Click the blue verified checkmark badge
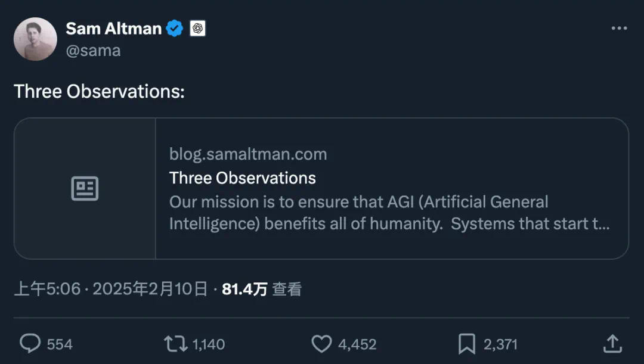 point(174,27)
